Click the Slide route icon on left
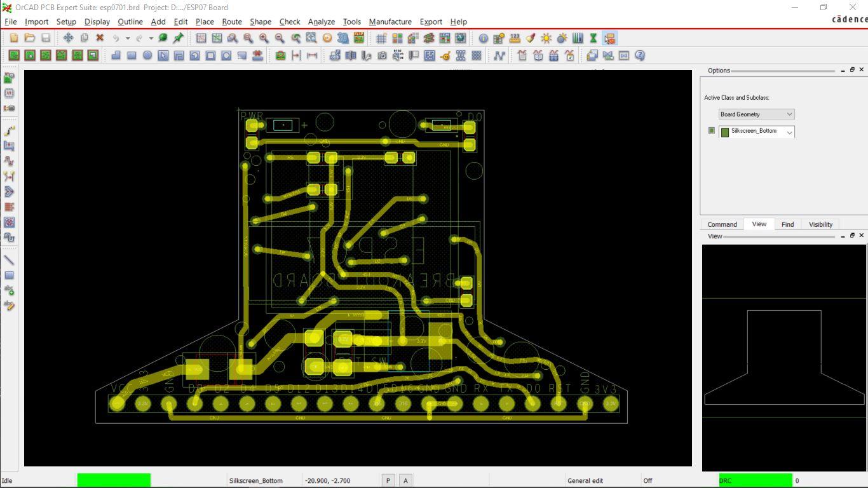The width and height of the screenshot is (868, 488). (9, 146)
